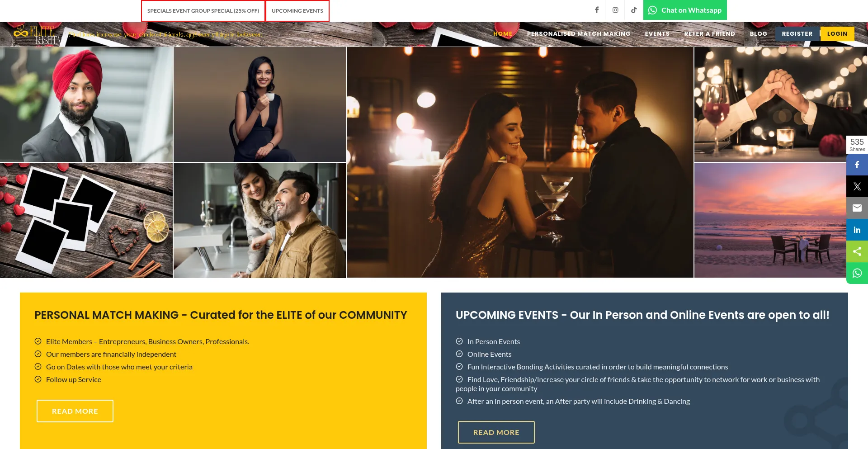Click the Register button
The image size is (868, 449).
tap(797, 34)
